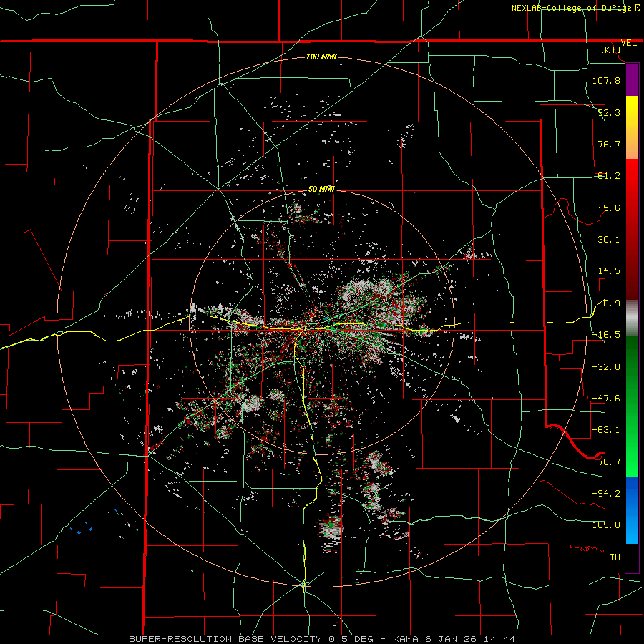Pick the purple band on velocity color bar
Screen dimensions: 644x644
tap(632, 80)
